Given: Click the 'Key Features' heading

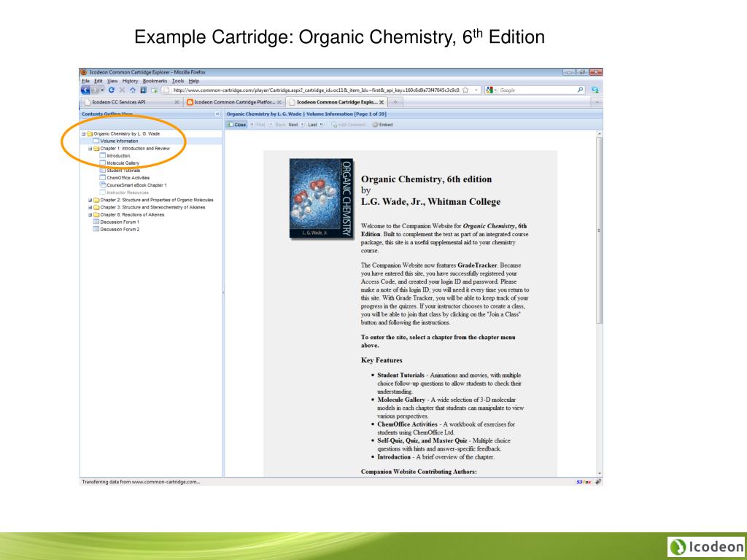Looking at the screenshot, I should (x=382, y=360).
